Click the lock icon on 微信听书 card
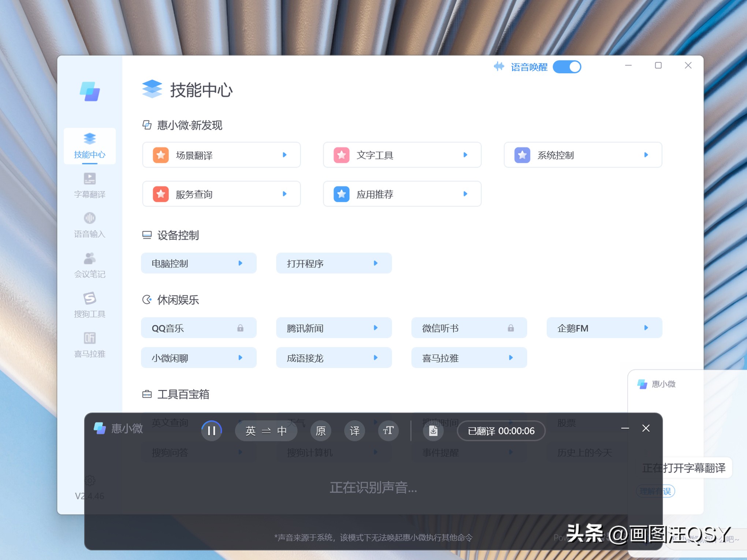Image resolution: width=747 pixels, height=560 pixels. coord(511,328)
